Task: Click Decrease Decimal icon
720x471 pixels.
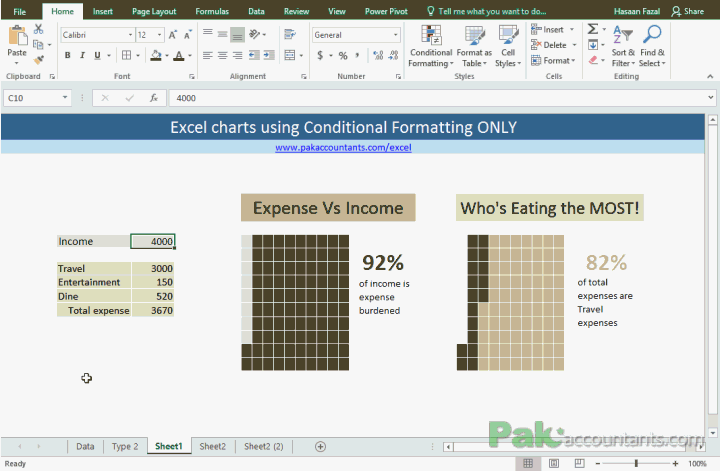Action: tap(393, 56)
